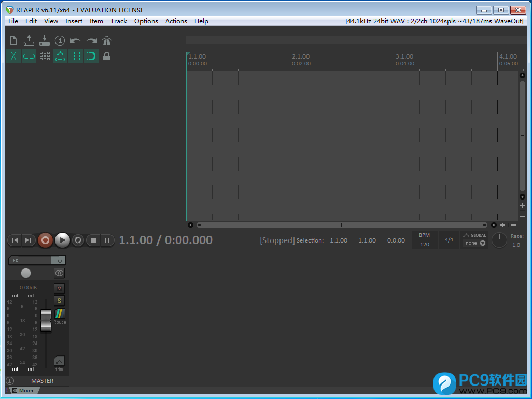Open the Item menu
The height and width of the screenshot is (399, 532).
pyautogui.click(x=96, y=21)
